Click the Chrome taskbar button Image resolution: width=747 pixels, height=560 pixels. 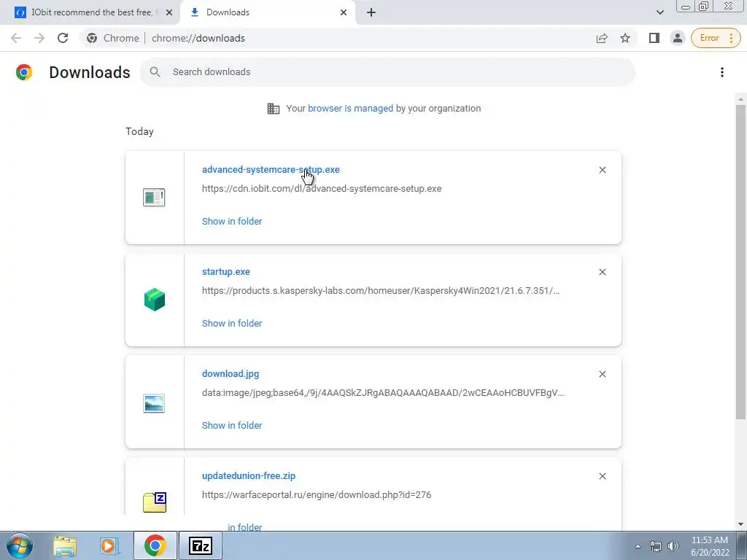click(155, 545)
